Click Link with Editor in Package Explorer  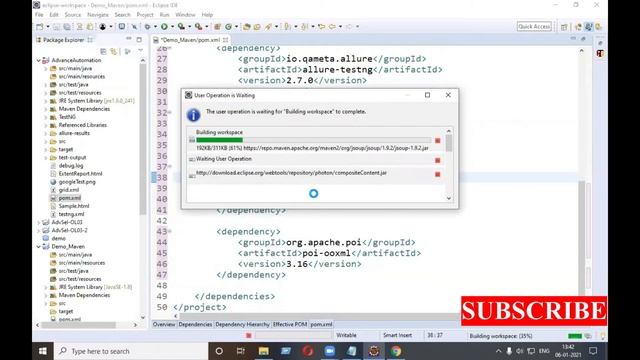pos(113,51)
